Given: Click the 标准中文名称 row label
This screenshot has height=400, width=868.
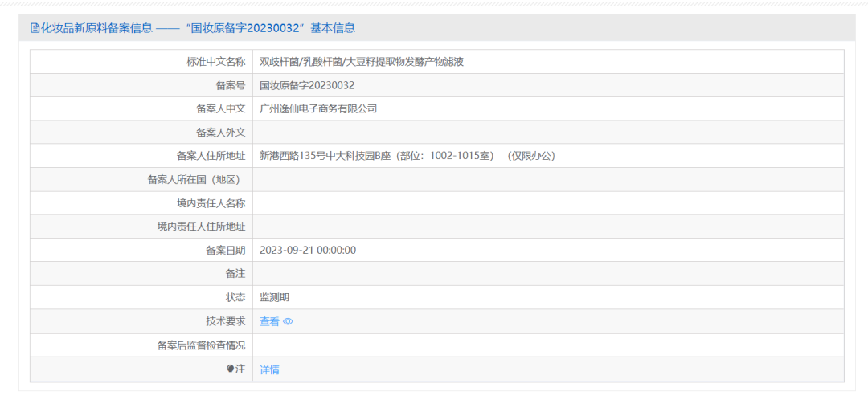Looking at the screenshot, I should pos(215,62).
